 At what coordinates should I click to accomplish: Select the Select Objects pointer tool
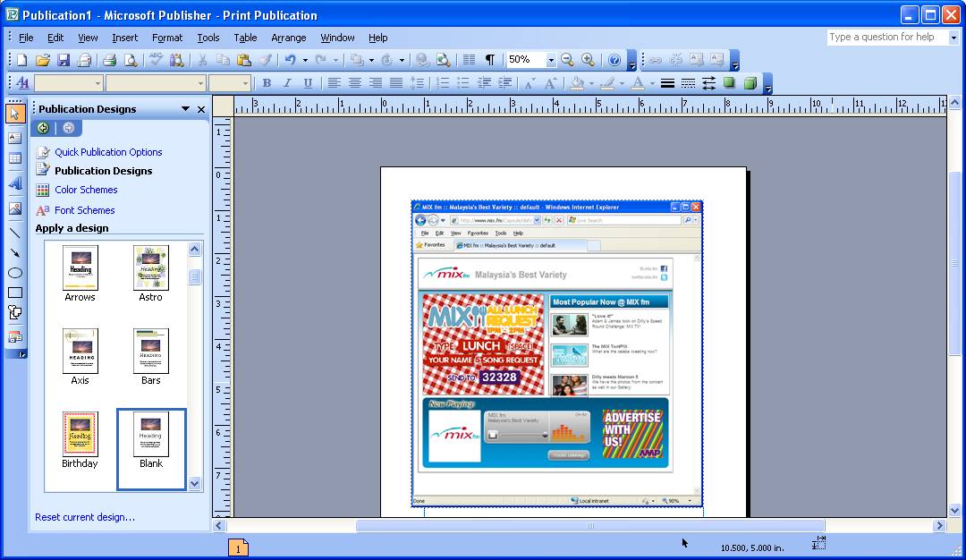pos(15,114)
